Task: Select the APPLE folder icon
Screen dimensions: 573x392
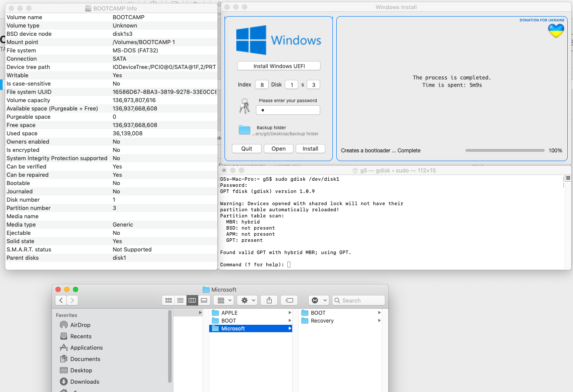Action: click(x=215, y=313)
